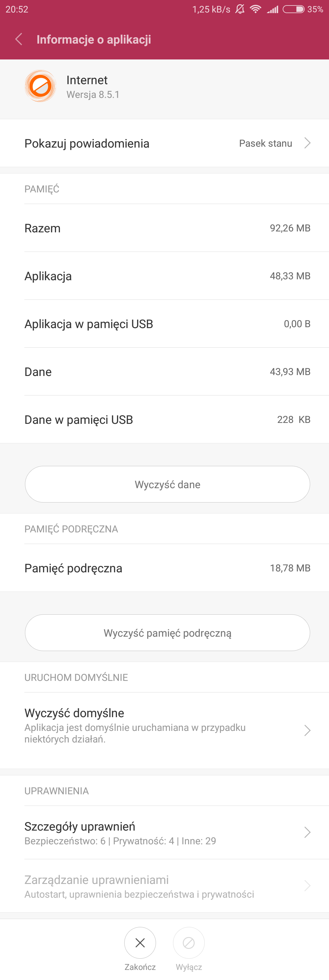
Task: Expand Wyczyść domyślne chevron
Action: coord(307,730)
